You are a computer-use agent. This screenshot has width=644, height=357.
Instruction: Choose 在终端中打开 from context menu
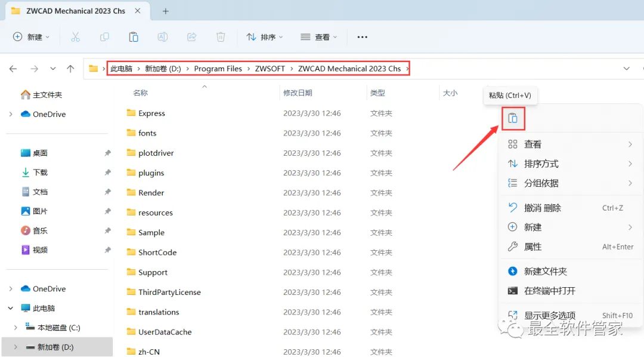pos(571,291)
